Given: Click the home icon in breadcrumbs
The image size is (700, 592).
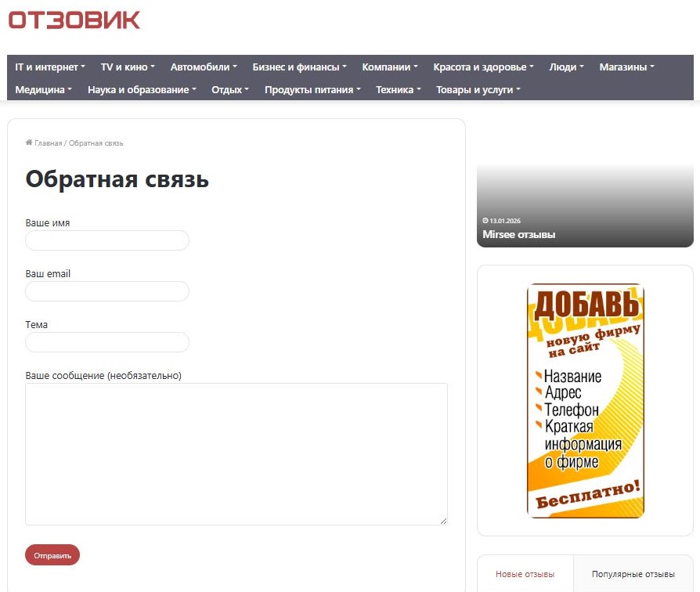Looking at the screenshot, I should [29, 143].
